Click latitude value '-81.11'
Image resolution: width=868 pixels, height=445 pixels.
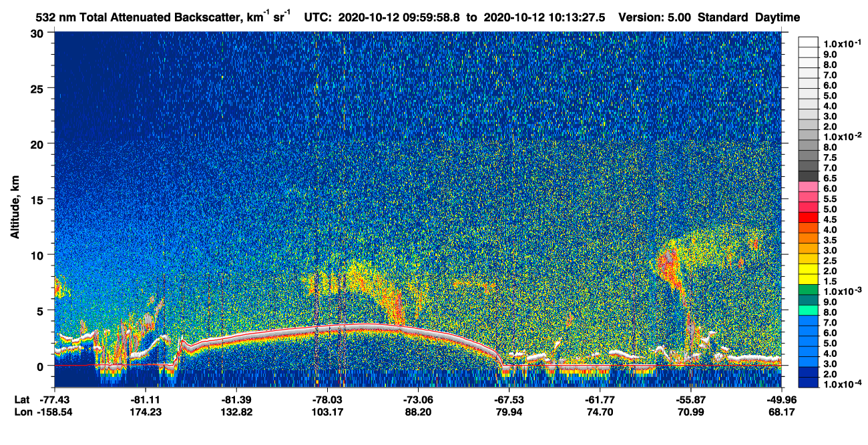[146, 400]
